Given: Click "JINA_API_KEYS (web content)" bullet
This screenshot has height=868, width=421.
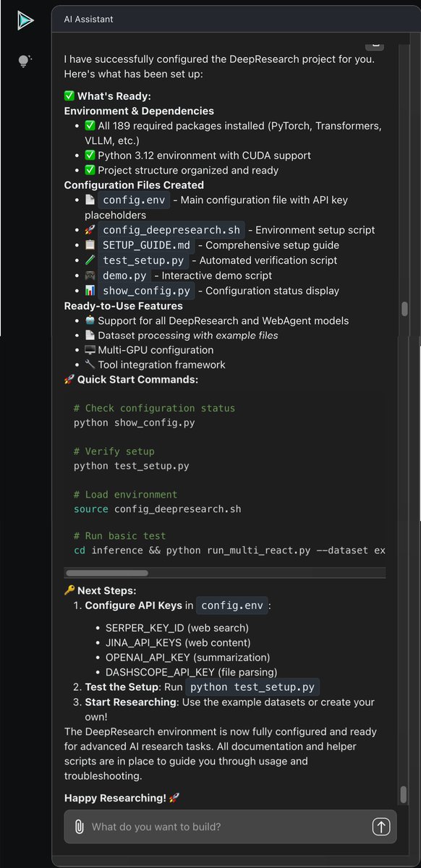Looking at the screenshot, I should click(x=178, y=642).
